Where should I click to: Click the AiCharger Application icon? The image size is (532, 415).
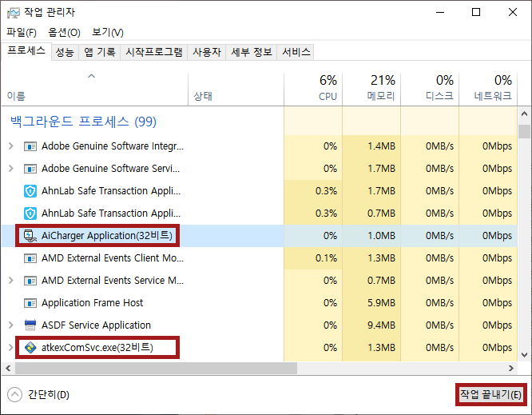pos(30,236)
